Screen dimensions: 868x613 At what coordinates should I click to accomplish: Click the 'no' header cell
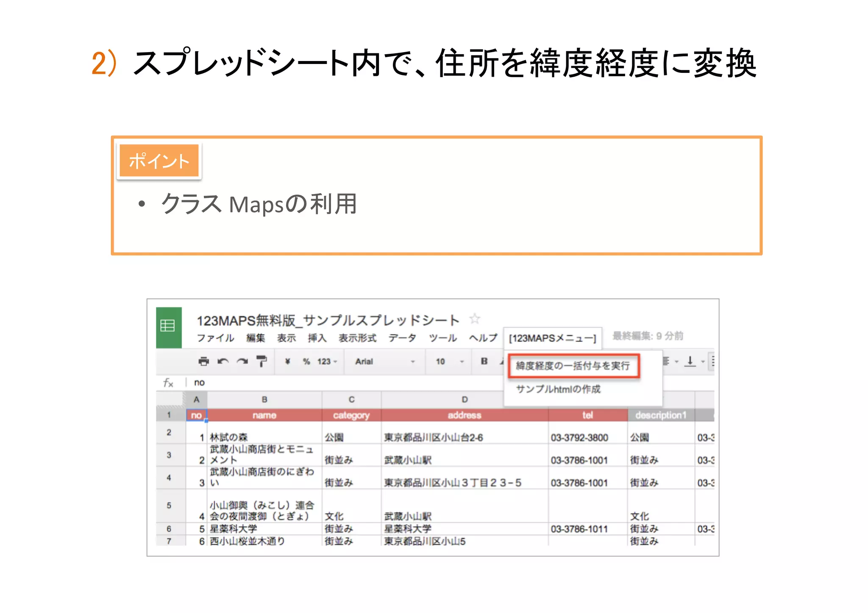196,415
